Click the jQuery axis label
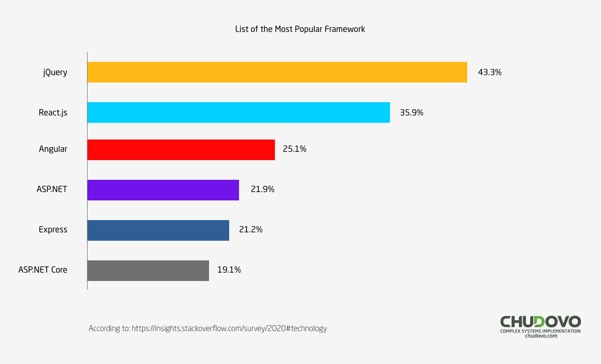 pos(55,73)
